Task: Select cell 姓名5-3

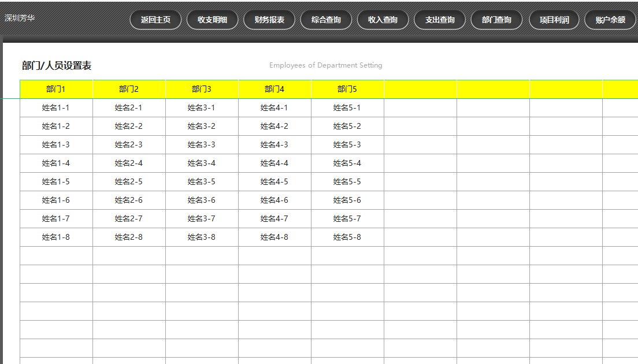Action: pyautogui.click(x=347, y=145)
